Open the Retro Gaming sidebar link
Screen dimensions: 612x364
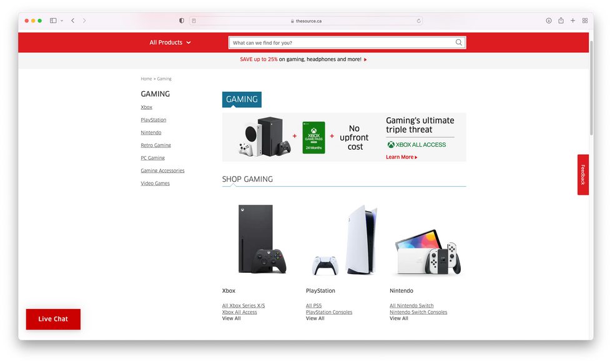tap(155, 145)
